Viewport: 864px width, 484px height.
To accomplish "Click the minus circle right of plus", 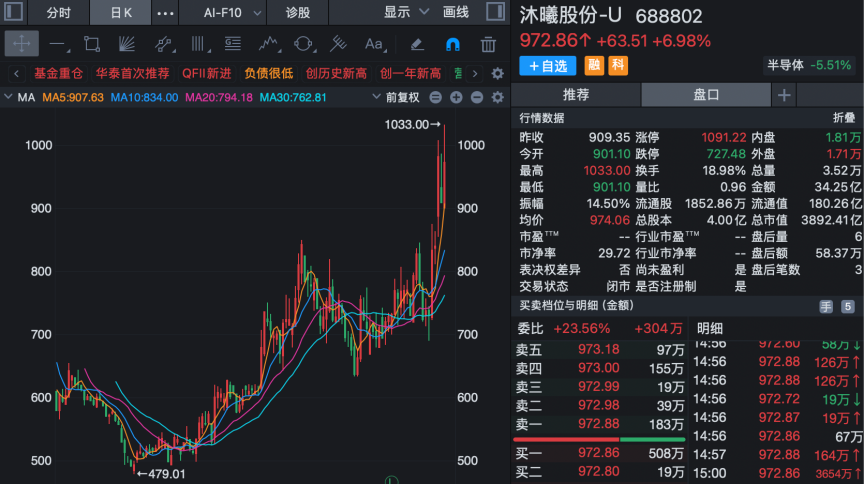I will pyautogui.click(x=477, y=98).
